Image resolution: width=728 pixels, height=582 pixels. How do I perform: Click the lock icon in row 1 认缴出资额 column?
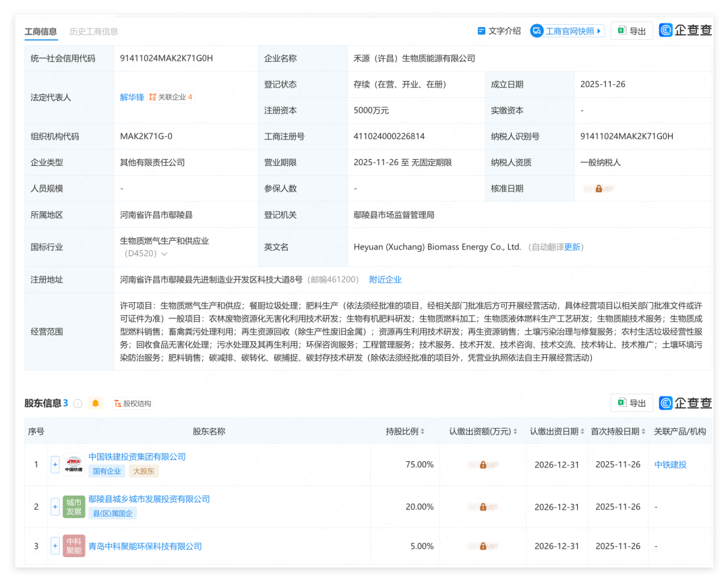[x=483, y=464]
